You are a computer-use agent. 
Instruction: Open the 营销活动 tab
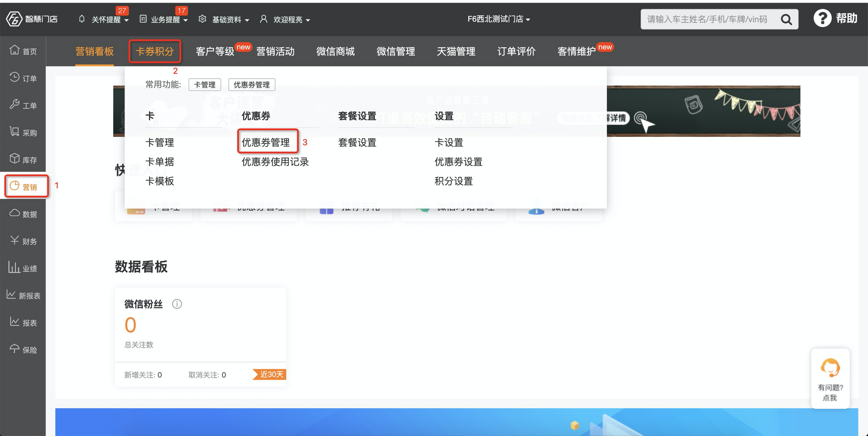pos(275,51)
